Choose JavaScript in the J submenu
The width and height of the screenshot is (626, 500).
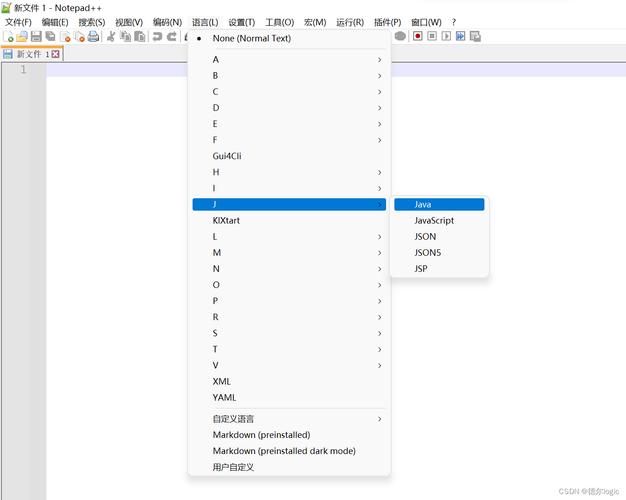(x=439, y=220)
